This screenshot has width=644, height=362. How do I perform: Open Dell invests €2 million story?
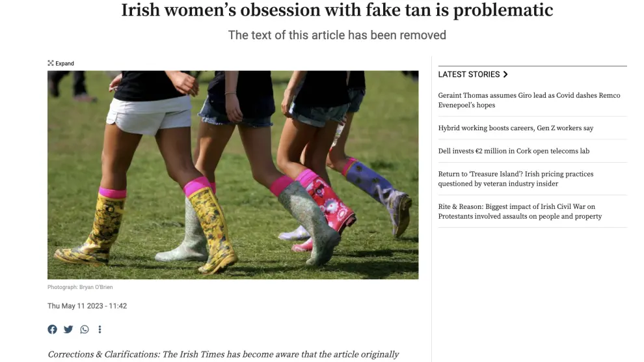pyautogui.click(x=513, y=151)
